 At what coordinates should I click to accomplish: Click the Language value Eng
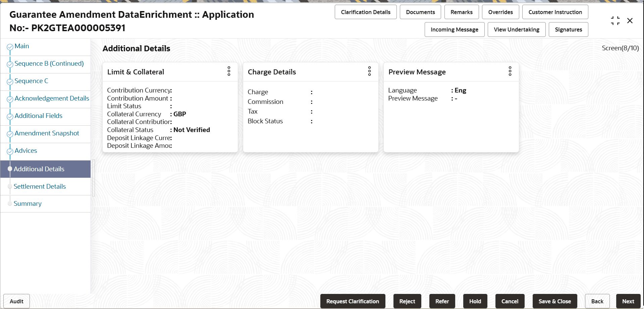coord(460,90)
